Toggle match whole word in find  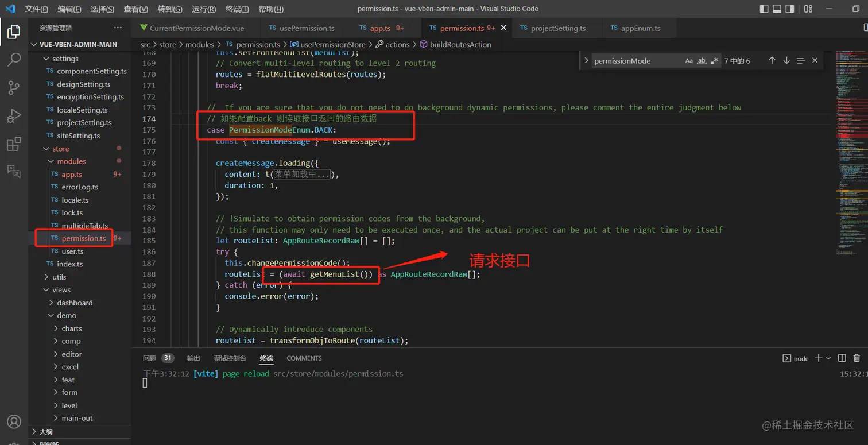point(702,60)
